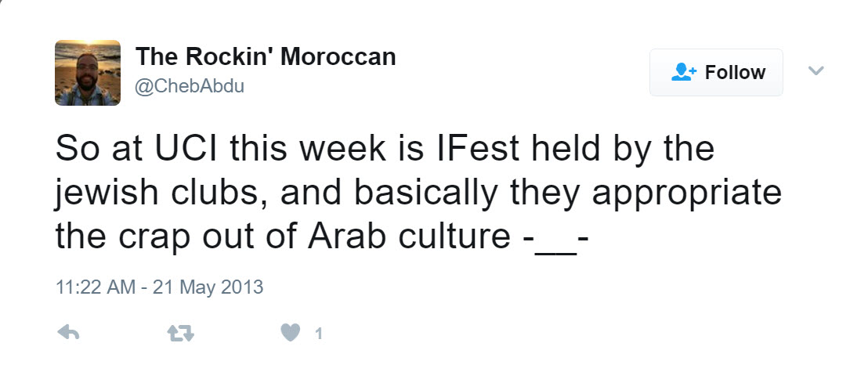Expand the tweet options chevron menu
This screenshot has height=372, width=868.
(x=816, y=71)
